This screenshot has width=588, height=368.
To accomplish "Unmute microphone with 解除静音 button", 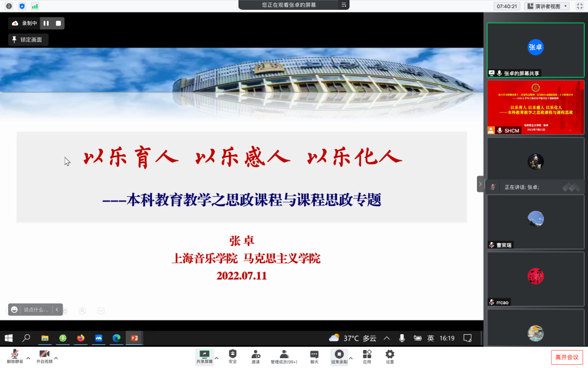I will click(x=15, y=357).
